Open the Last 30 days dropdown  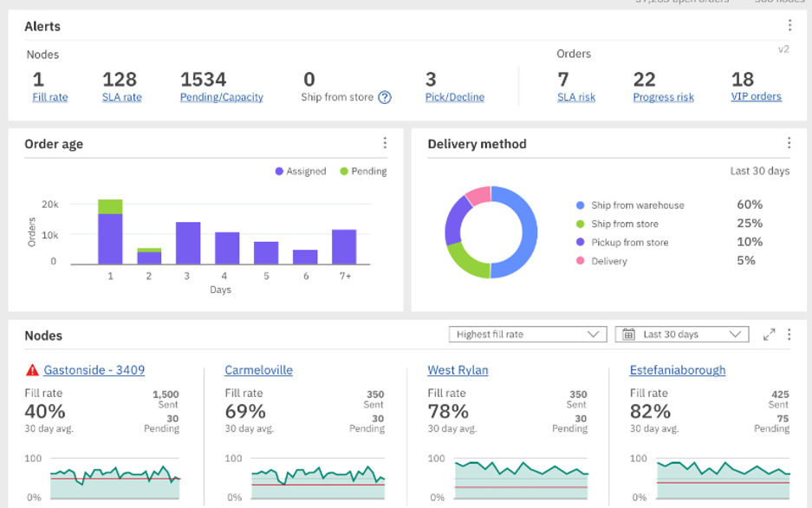[681, 335]
